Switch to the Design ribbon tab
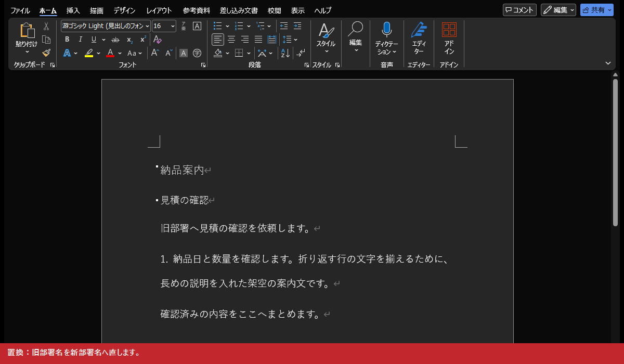 (x=124, y=10)
